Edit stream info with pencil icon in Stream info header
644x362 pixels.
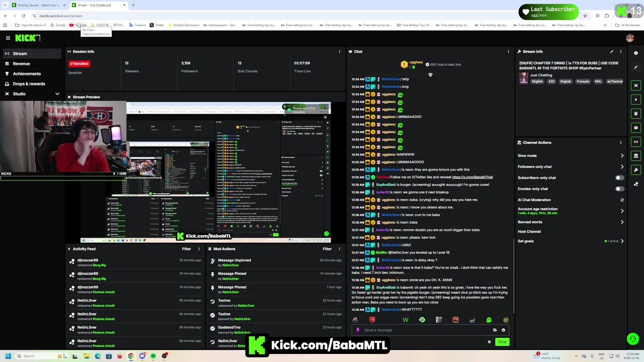[612, 51]
